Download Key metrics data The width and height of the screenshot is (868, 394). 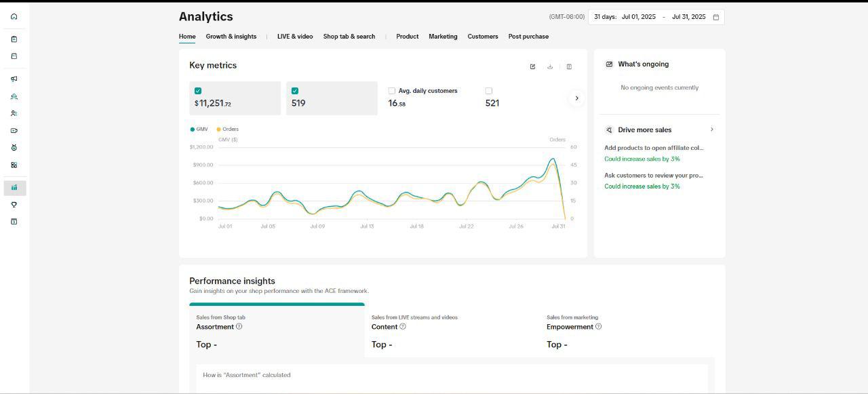pyautogui.click(x=550, y=66)
